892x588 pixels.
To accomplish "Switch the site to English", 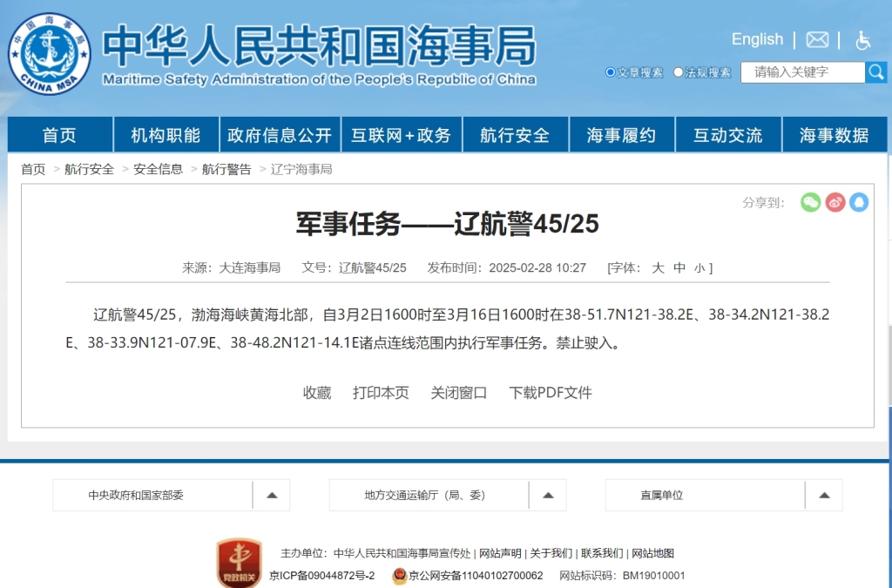I will pyautogui.click(x=757, y=39).
